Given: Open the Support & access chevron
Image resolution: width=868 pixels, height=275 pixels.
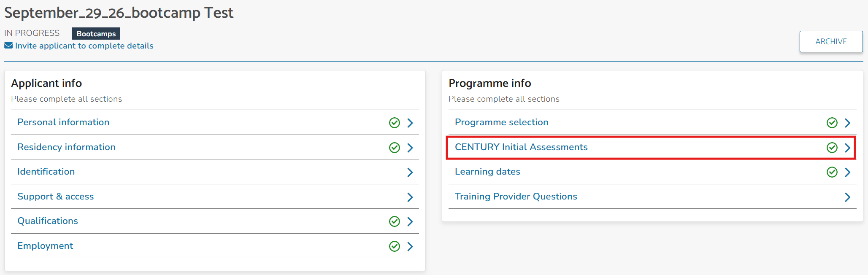Looking at the screenshot, I should (x=410, y=197).
